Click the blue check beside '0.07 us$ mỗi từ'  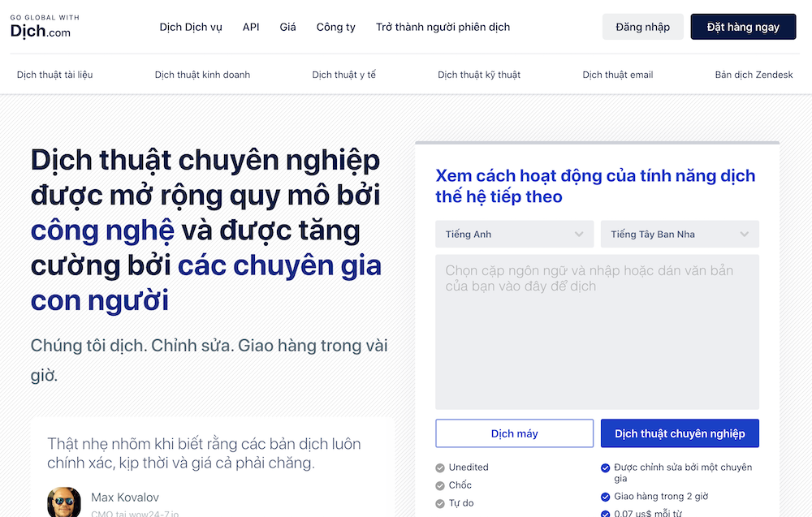click(605, 512)
